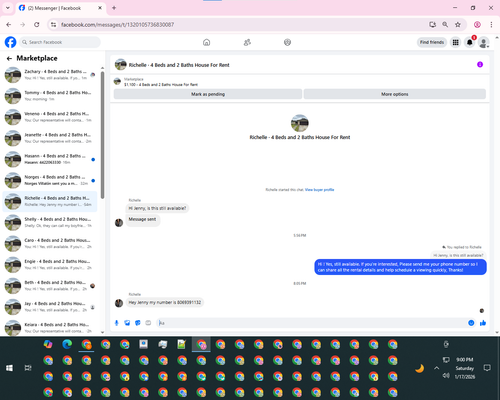Screen dimensions: 500x400
Task: Click the install app icon in address bar
Action: (x=432, y=24)
